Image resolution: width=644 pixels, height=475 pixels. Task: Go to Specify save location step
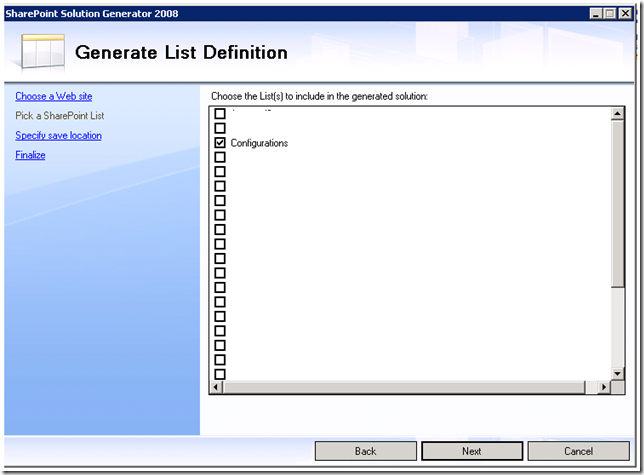(x=58, y=135)
